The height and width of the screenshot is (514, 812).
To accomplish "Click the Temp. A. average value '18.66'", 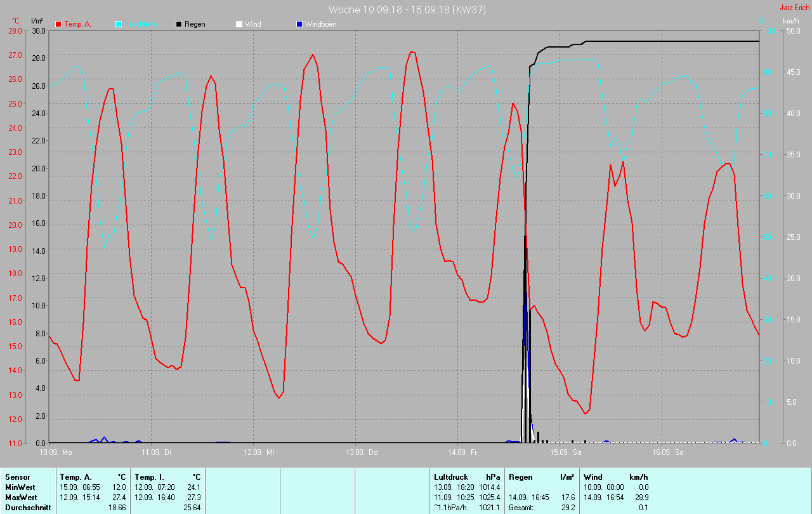I will 119,508.
